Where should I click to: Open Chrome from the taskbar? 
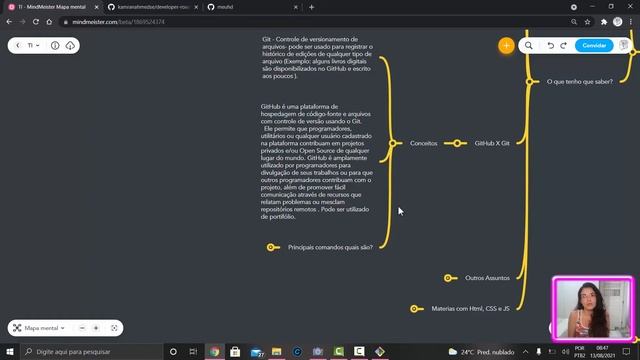pyautogui.click(x=215, y=351)
